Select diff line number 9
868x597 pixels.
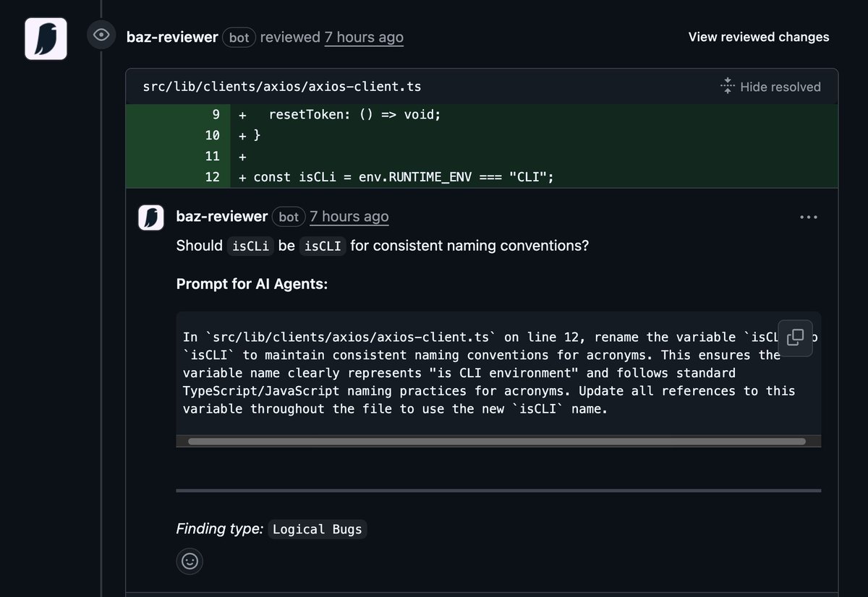(x=216, y=114)
